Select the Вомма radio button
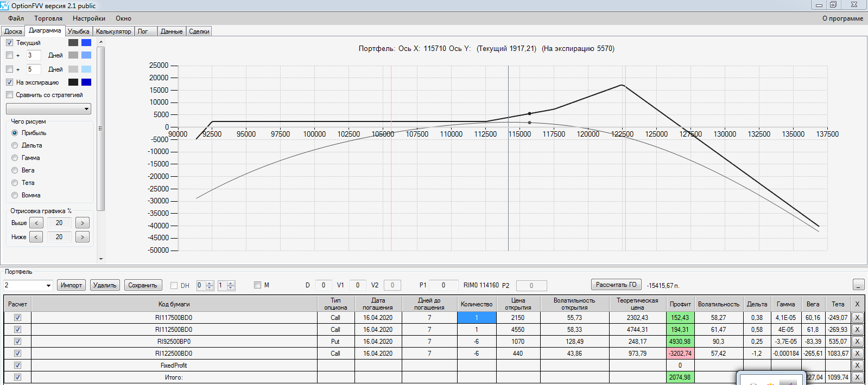 pyautogui.click(x=15, y=195)
